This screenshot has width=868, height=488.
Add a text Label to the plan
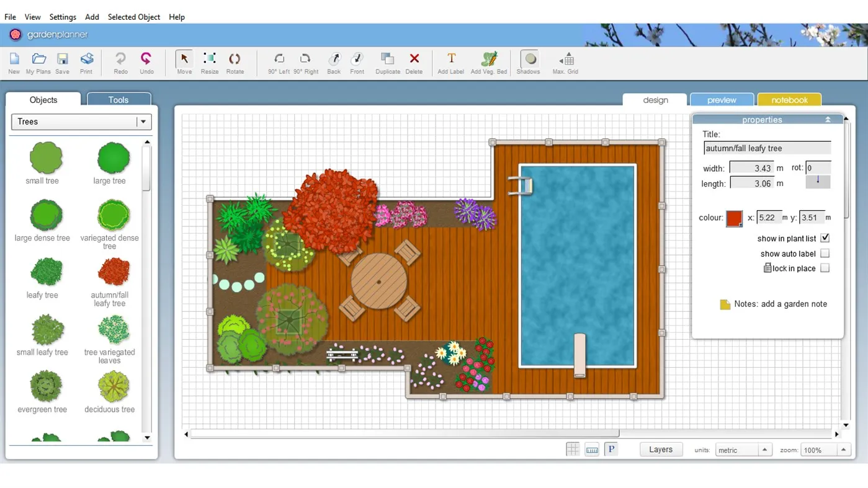click(x=450, y=62)
